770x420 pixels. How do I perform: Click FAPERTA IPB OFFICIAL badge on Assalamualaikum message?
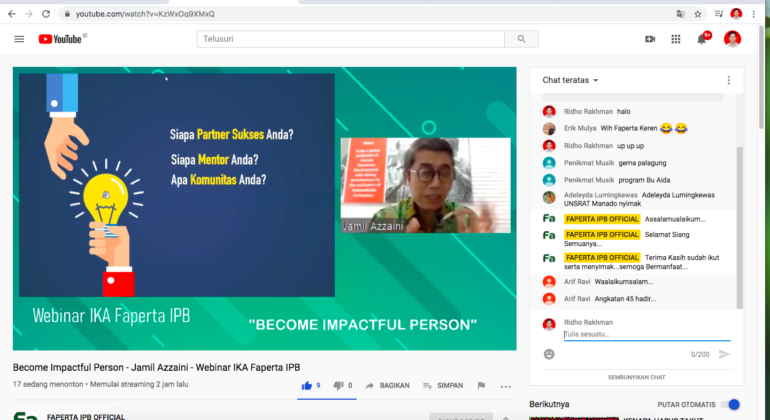(602, 219)
